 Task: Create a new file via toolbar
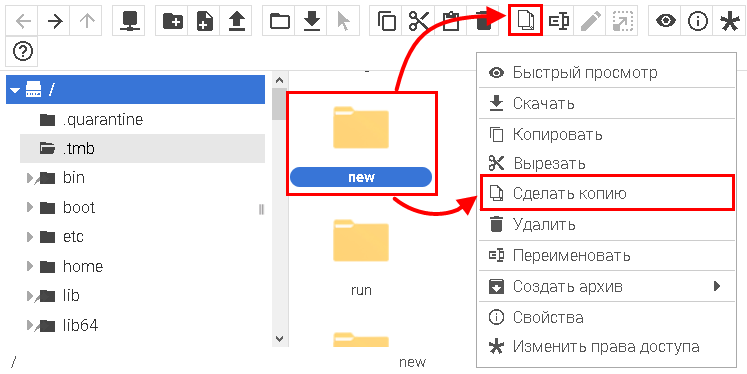pos(204,21)
